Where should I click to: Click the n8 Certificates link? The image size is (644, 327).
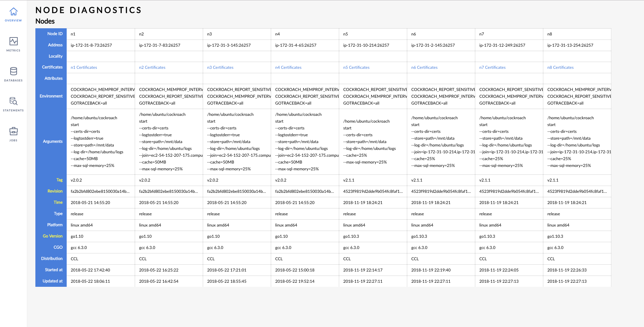pos(560,67)
